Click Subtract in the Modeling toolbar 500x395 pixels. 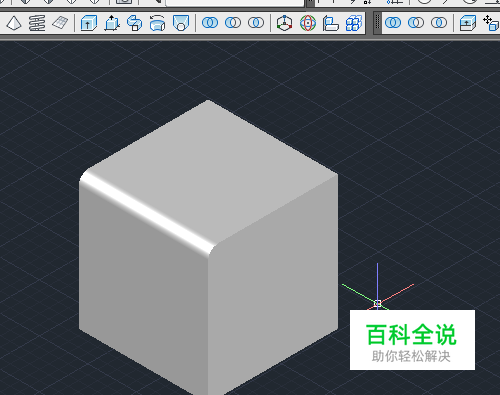pyautogui.click(x=233, y=23)
